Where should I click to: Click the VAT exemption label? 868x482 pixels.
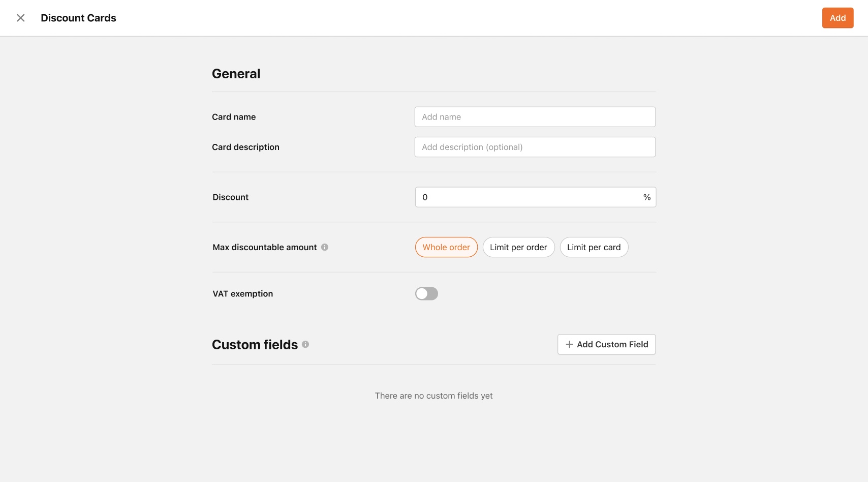point(242,294)
